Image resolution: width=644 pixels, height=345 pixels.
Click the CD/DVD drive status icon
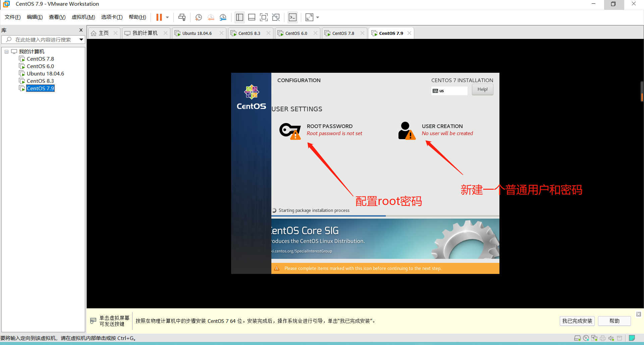[x=586, y=338]
